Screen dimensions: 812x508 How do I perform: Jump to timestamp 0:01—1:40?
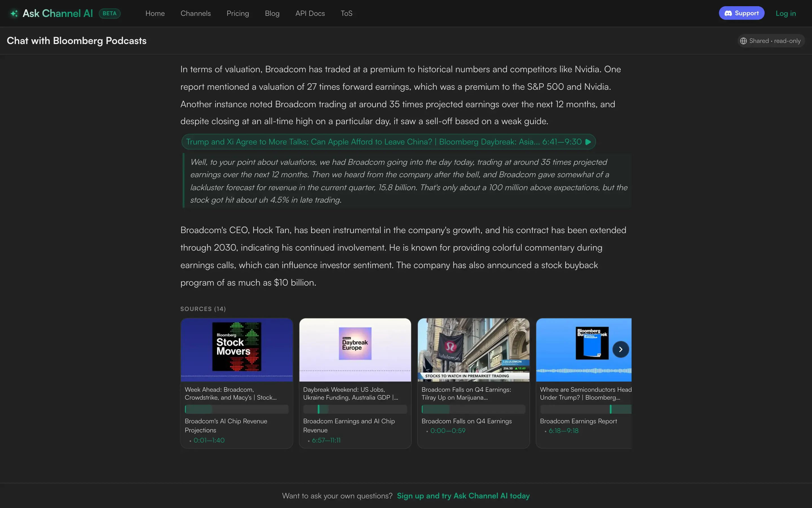(209, 440)
